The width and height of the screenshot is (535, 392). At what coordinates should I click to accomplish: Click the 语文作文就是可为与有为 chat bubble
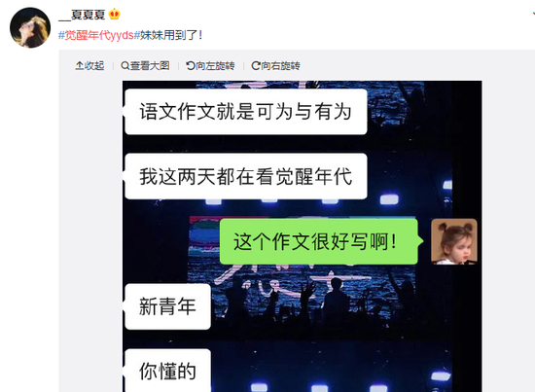246,112
